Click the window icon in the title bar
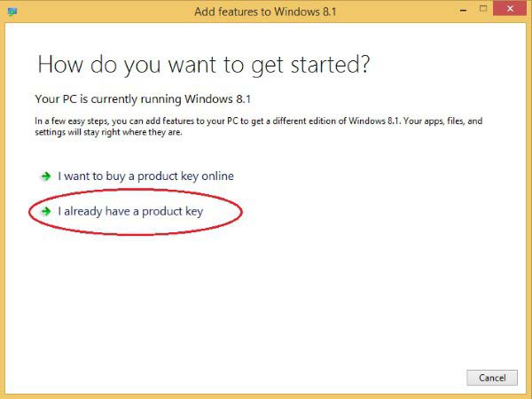 12,12
